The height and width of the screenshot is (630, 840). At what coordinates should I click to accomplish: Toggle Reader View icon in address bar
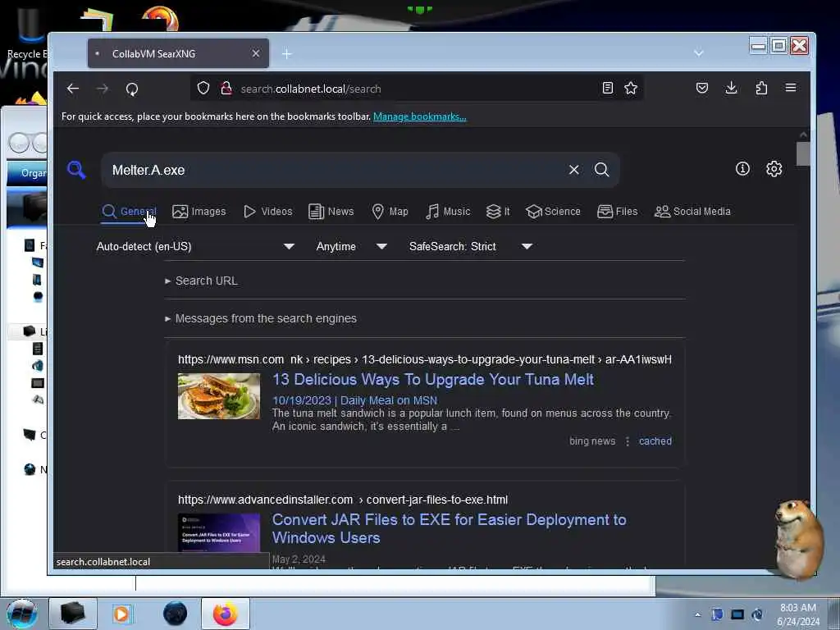click(608, 88)
